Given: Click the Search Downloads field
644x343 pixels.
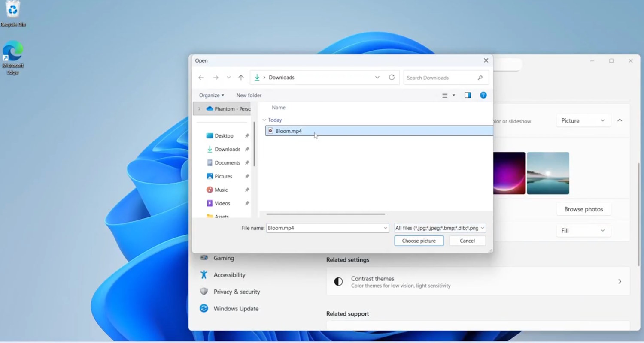Looking at the screenshot, I should point(440,78).
